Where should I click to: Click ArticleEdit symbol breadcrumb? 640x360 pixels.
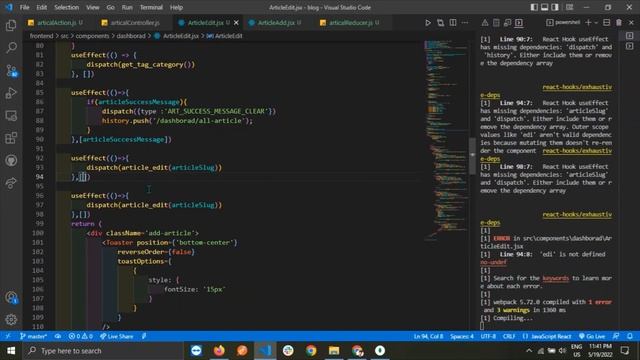click(224, 36)
